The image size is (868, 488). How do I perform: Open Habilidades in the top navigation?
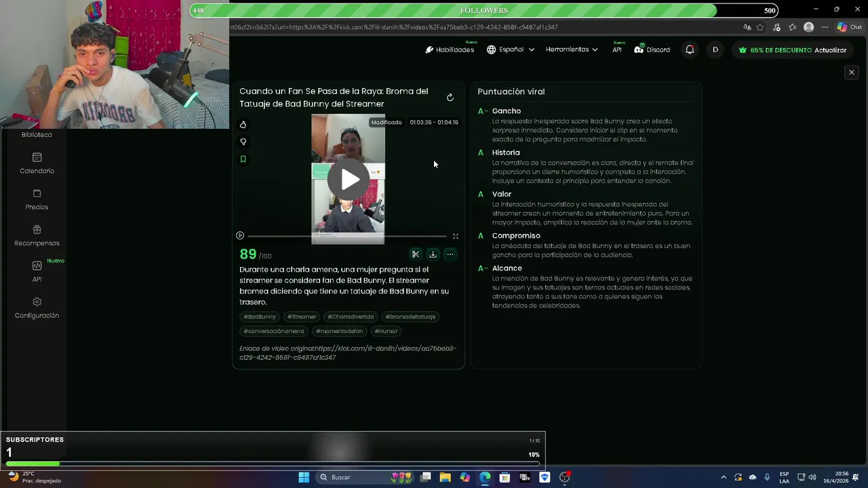click(x=450, y=49)
